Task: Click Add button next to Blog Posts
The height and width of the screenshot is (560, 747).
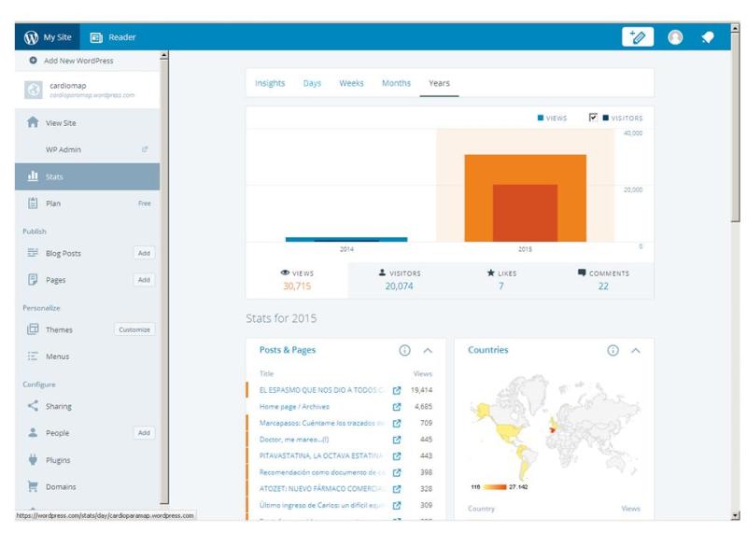Action: coord(144,253)
